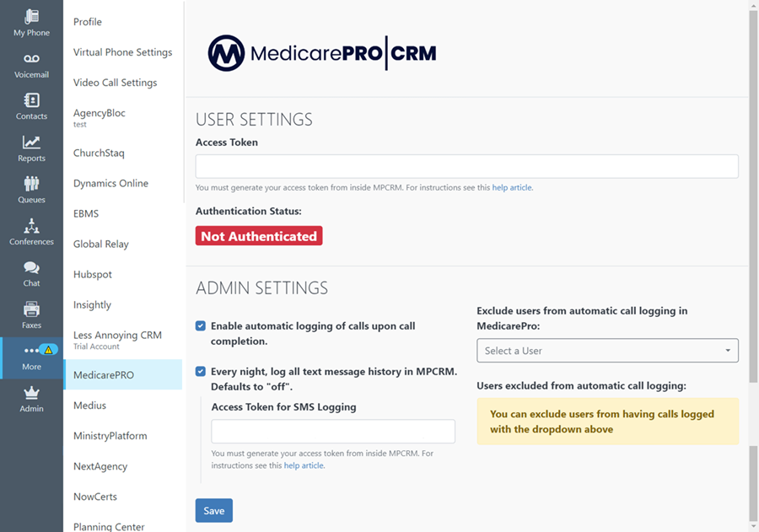Toggle automatic logging of calls checkbox
The width and height of the screenshot is (759, 532).
[x=201, y=325]
